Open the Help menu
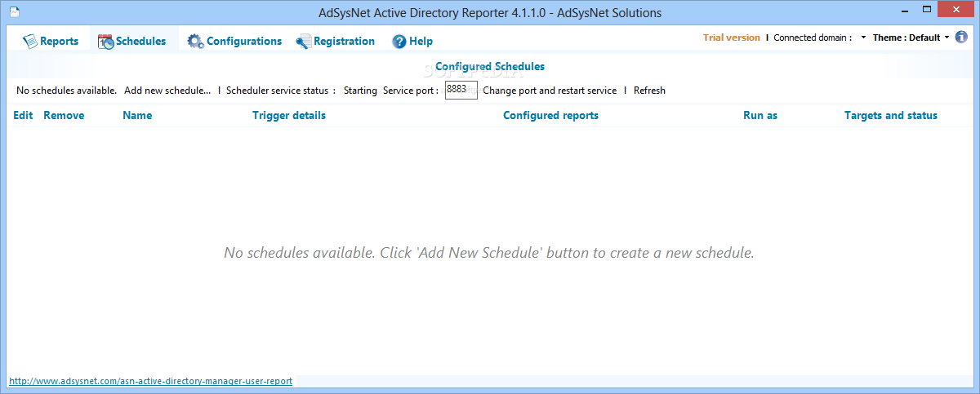The image size is (980, 394). tap(412, 41)
